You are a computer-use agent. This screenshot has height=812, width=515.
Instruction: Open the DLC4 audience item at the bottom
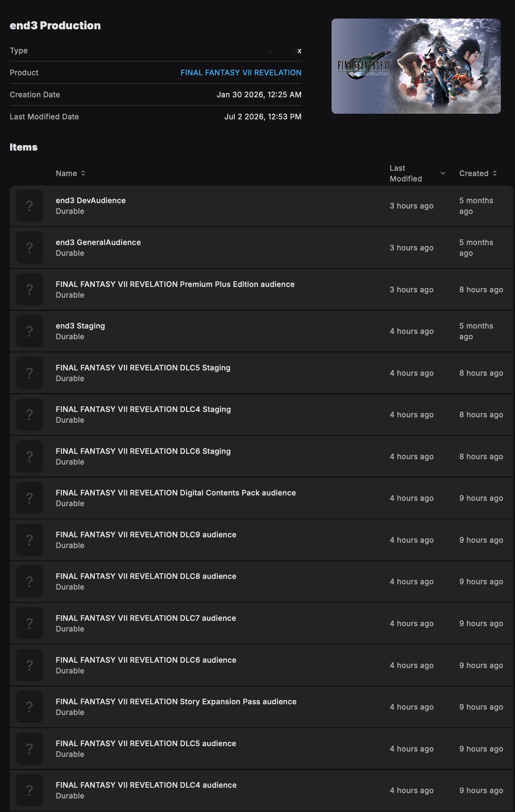262,790
